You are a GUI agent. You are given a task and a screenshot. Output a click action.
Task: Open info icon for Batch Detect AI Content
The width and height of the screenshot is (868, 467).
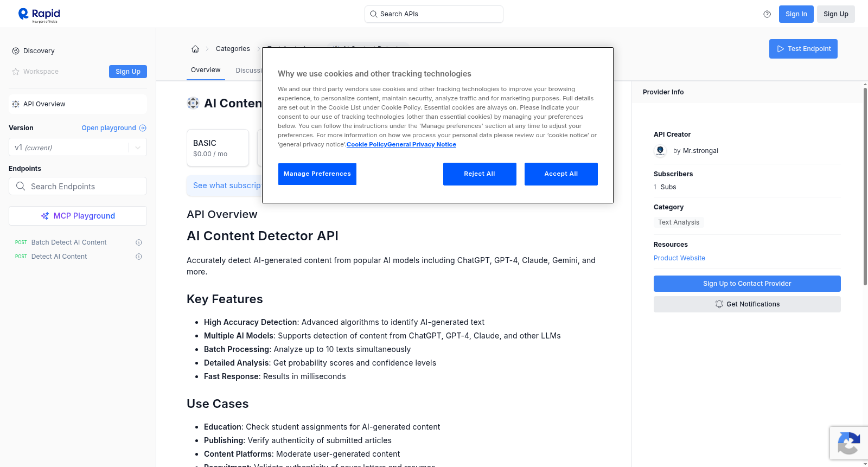[x=139, y=242]
